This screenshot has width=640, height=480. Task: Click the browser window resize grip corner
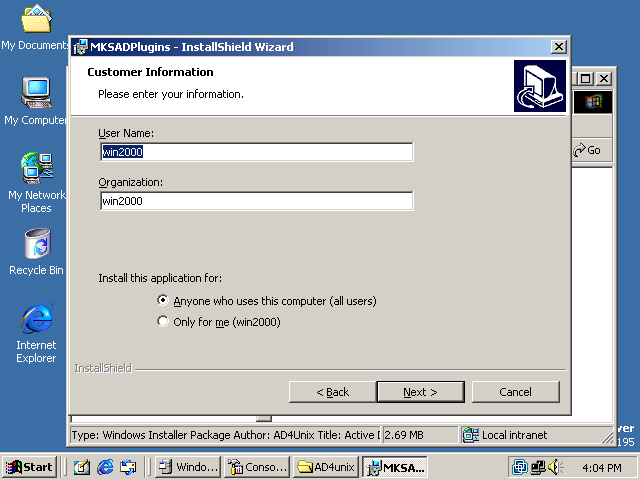pos(608,438)
